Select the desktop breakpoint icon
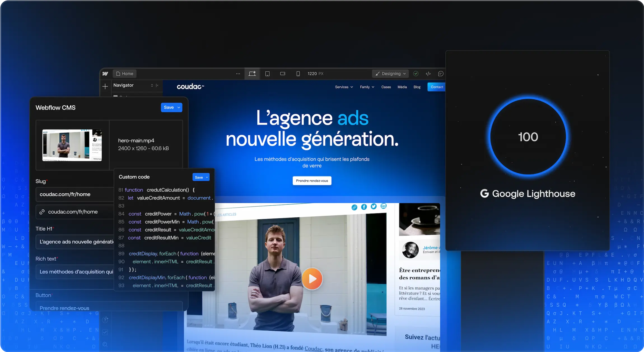 click(x=252, y=74)
